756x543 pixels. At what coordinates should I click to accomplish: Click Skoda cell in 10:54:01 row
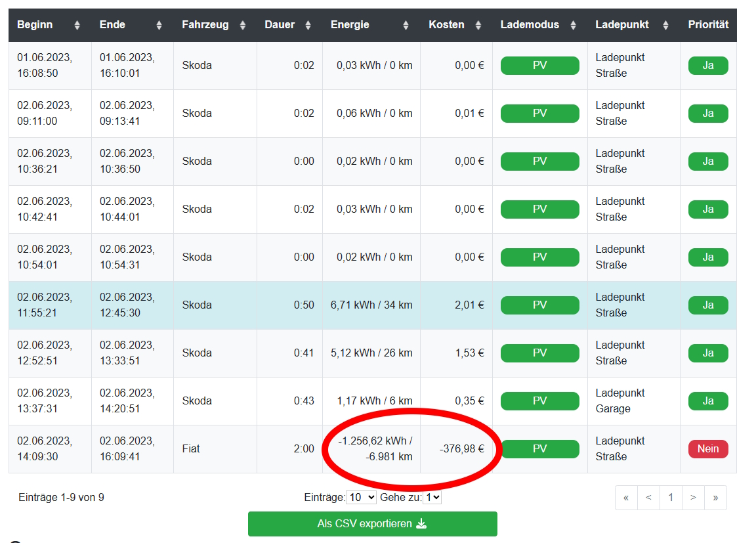[x=215, y=257]
